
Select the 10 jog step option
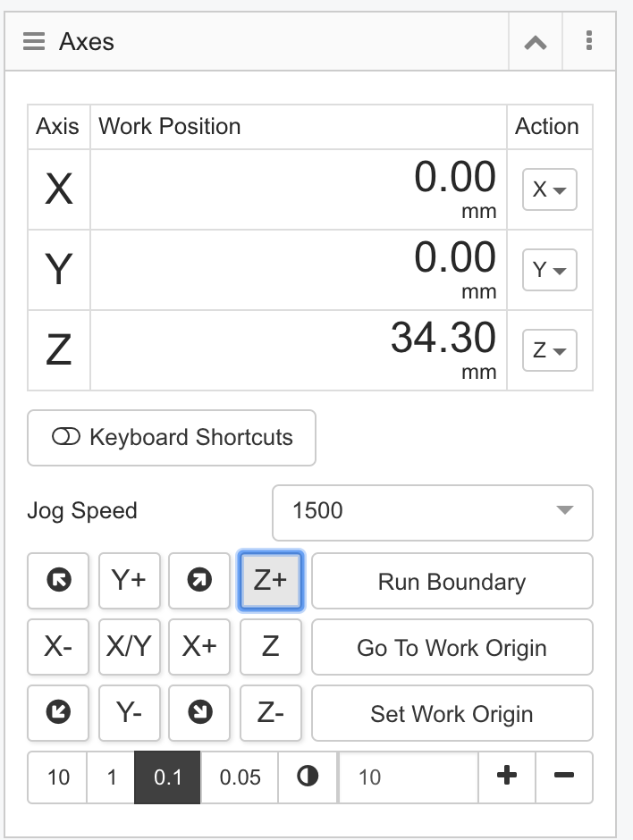(x=58, y=777)
